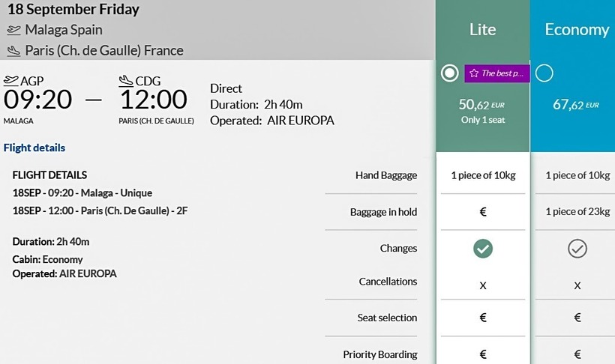Click the 09:20 departure time
This screenshot has width=615, height=364.
pyautogui.click(x=37, y=100)
